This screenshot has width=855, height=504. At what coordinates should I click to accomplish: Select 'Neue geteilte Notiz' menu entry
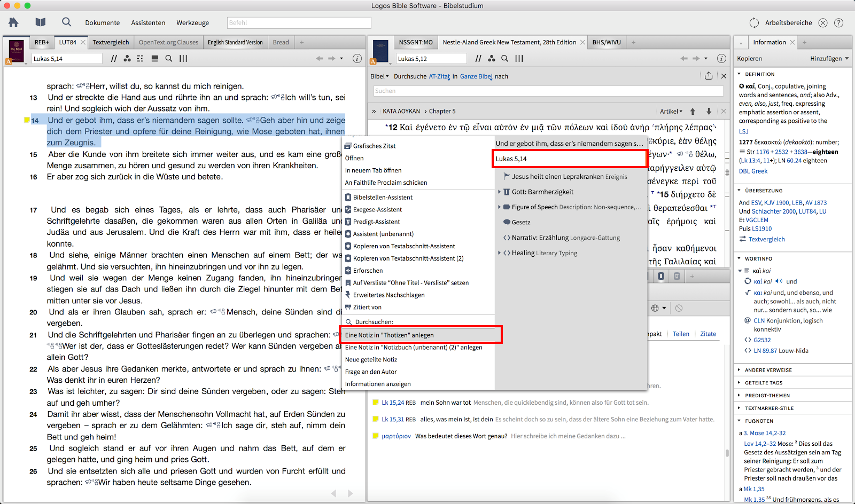418,359
